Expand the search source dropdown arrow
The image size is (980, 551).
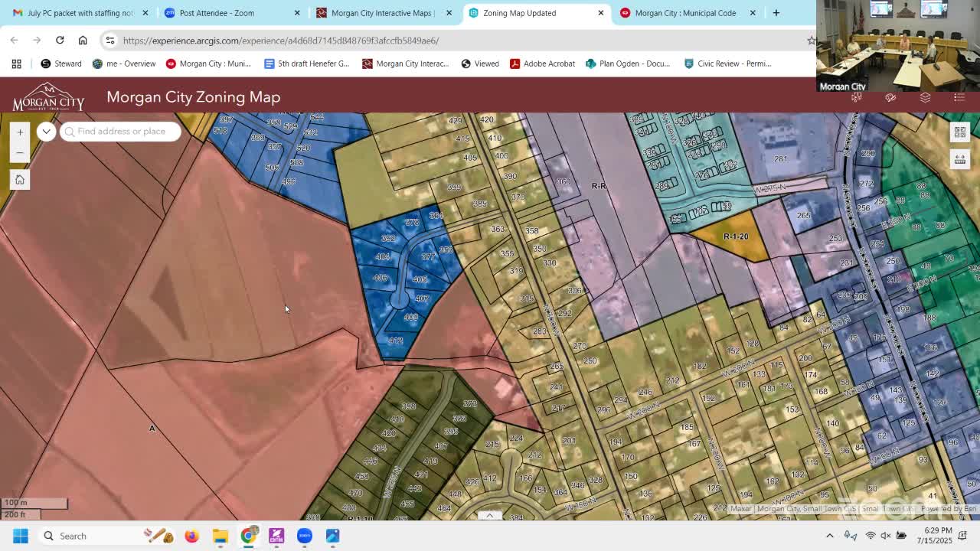point(46,132)
